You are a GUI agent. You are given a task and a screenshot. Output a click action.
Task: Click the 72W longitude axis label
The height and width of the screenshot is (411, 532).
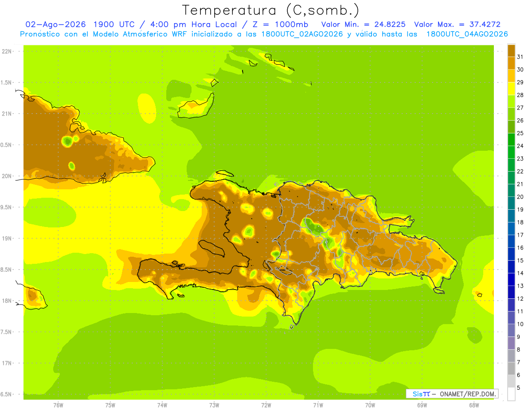pos(266,405)
